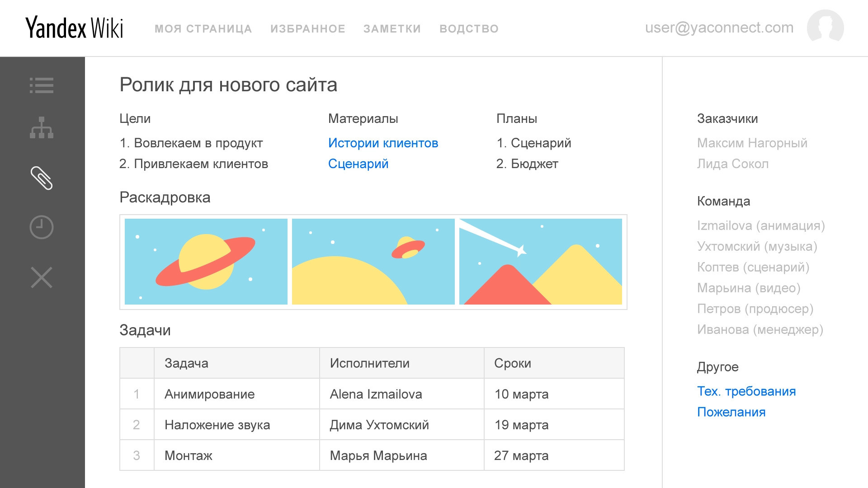Go to Моя страница menu item
This screenshot has width=868, height=488.
[203, 29]
